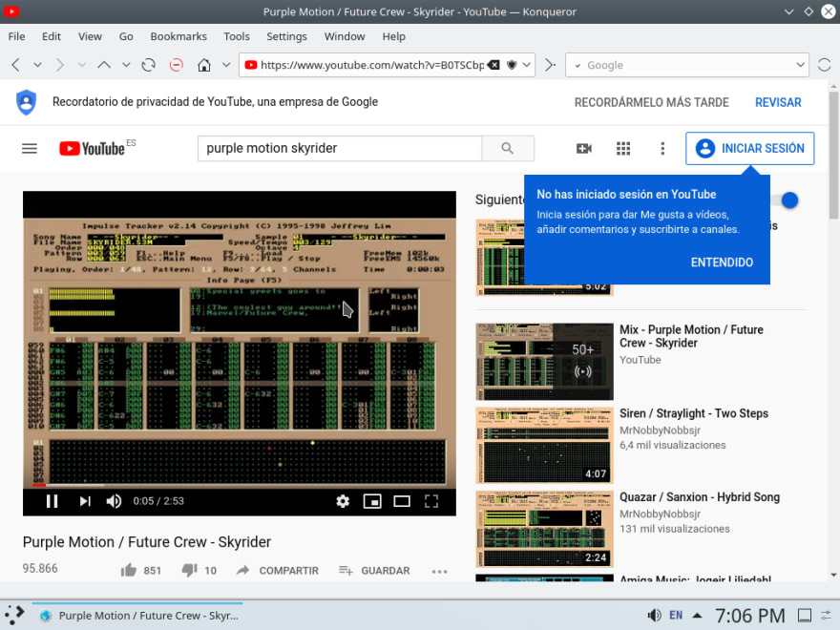Click the shield icon in the URL bar

512,65
